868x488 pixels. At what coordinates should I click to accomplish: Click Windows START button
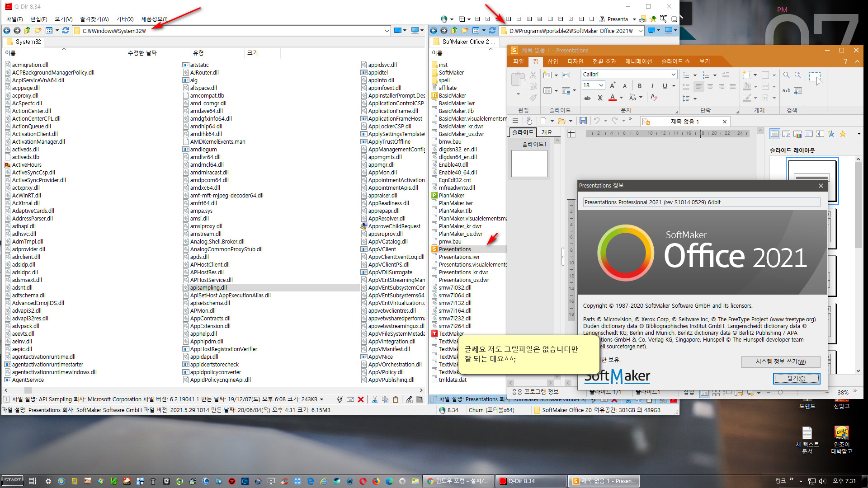pos(12,481)
